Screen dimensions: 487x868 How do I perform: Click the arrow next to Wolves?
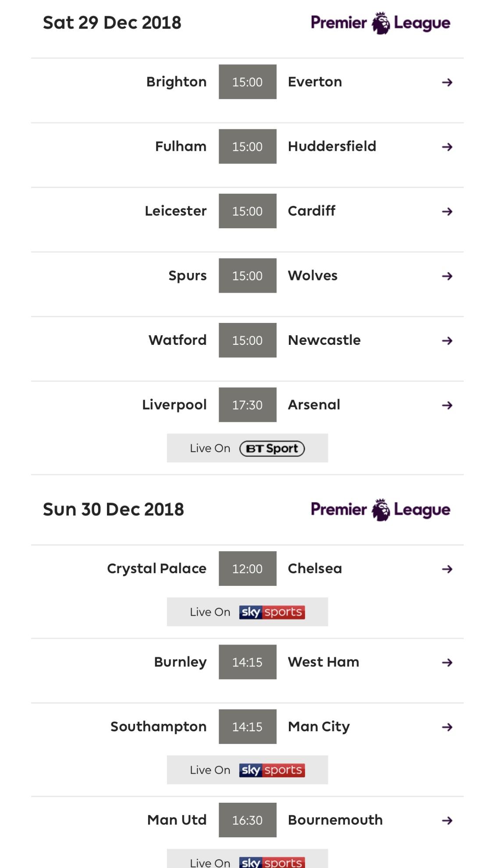(x=447, y=276)
